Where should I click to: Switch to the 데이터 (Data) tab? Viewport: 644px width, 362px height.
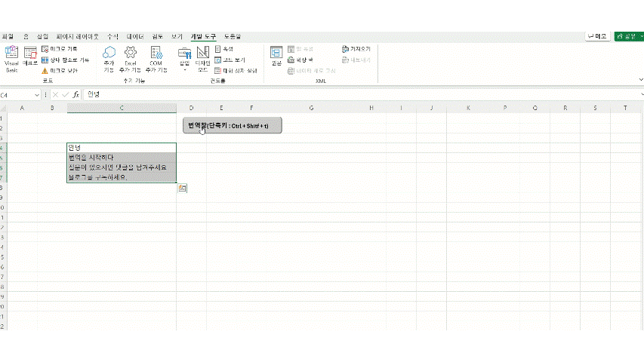point(135,36)
